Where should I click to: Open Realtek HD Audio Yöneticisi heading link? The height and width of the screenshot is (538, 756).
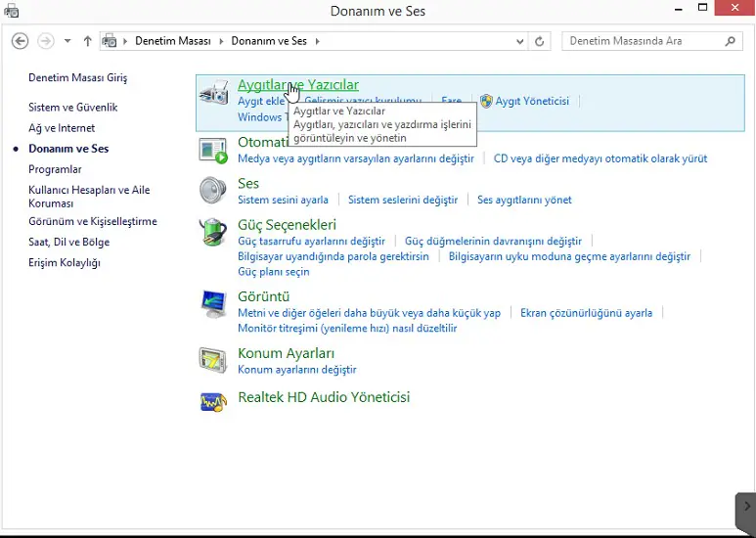click(324, 397)
